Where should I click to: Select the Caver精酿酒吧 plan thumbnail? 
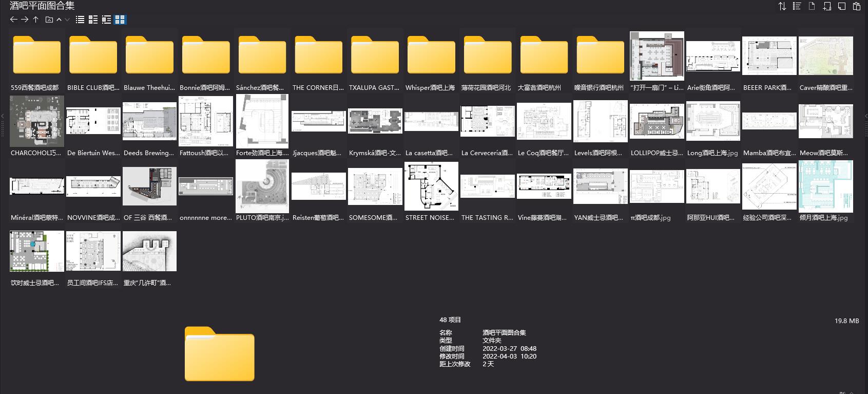pos(826,56)
